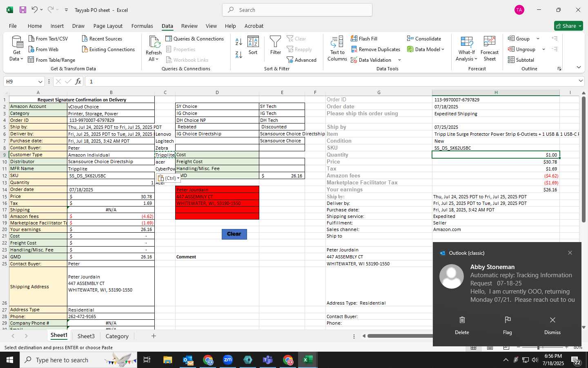Screen dimensions: 588x368
Task: Switch to Review ribbon tab
Action: 189,26
